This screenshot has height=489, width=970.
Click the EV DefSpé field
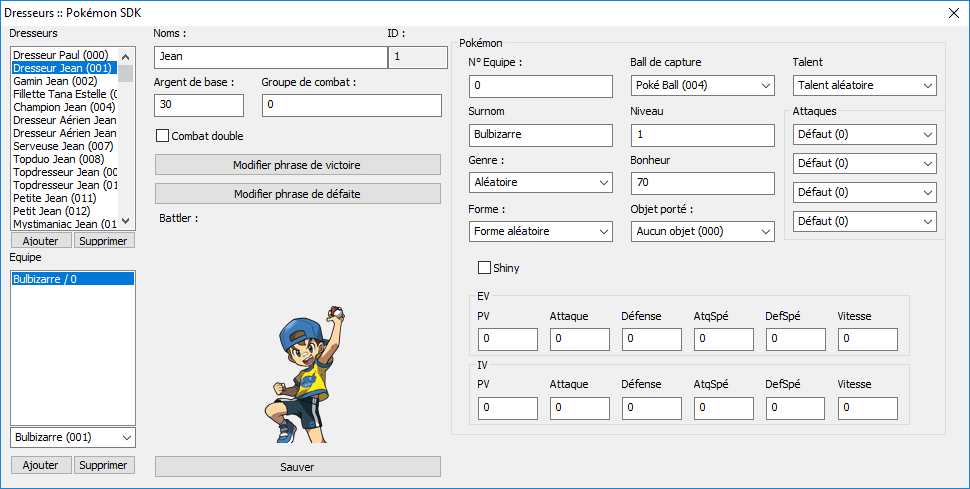[x=796, y=339]
